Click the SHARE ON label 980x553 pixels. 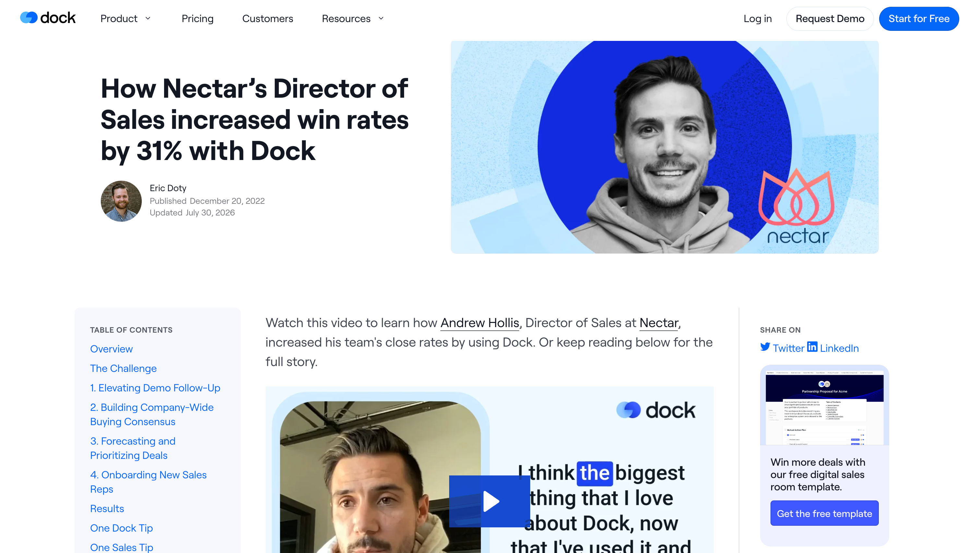point(780,330)
